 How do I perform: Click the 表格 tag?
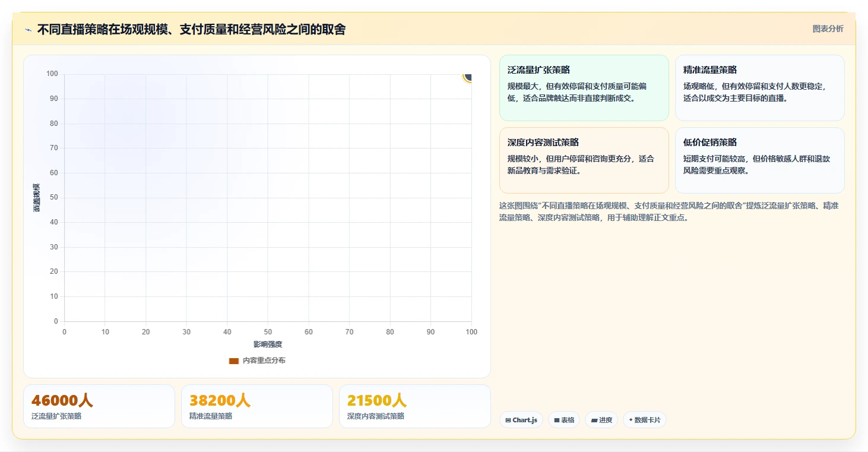pyautogui.click(x=564, y=420)
